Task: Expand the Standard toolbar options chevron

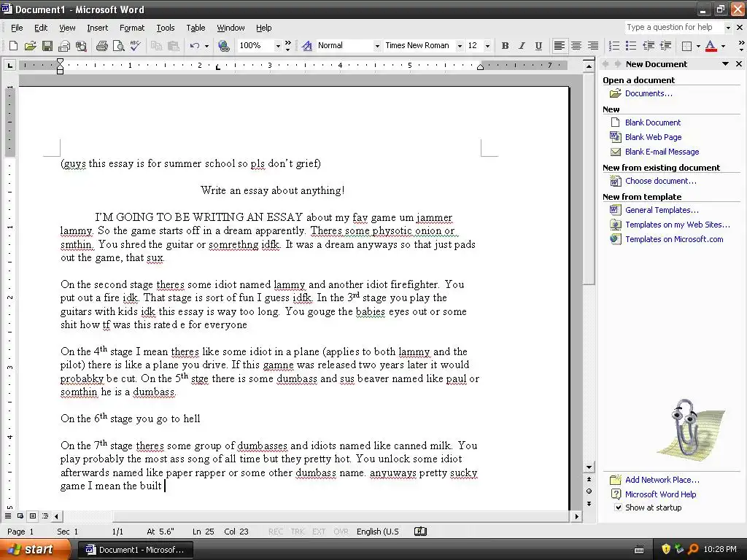Action: point(287,46)
